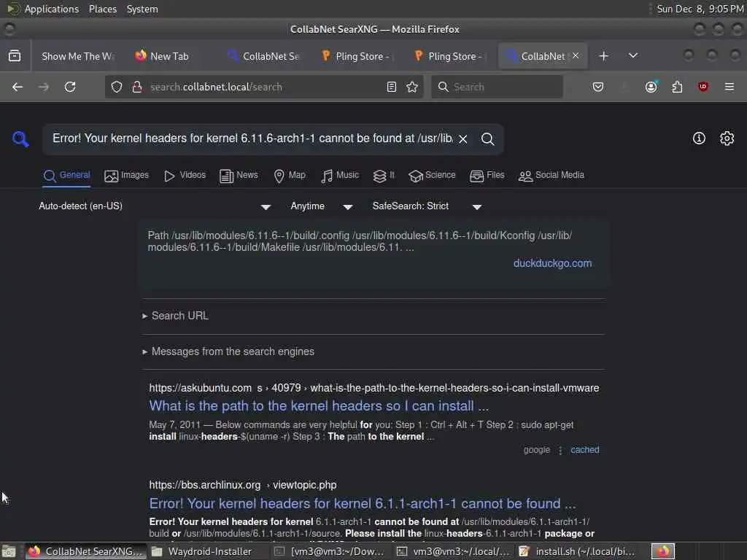Switch to install.sh editor taskbar window
The height and width of the screenshot is (560, 747).
(578, 551)
